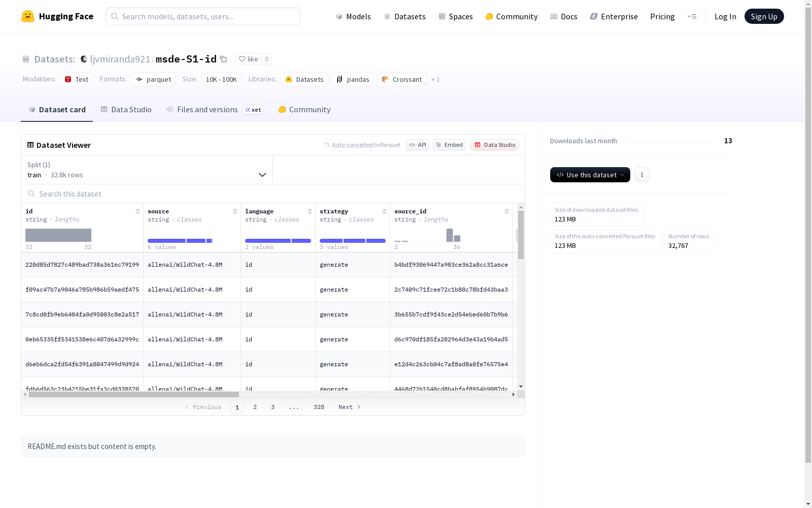
Task: Open Models page from top nav
Action: click(353, 16)
